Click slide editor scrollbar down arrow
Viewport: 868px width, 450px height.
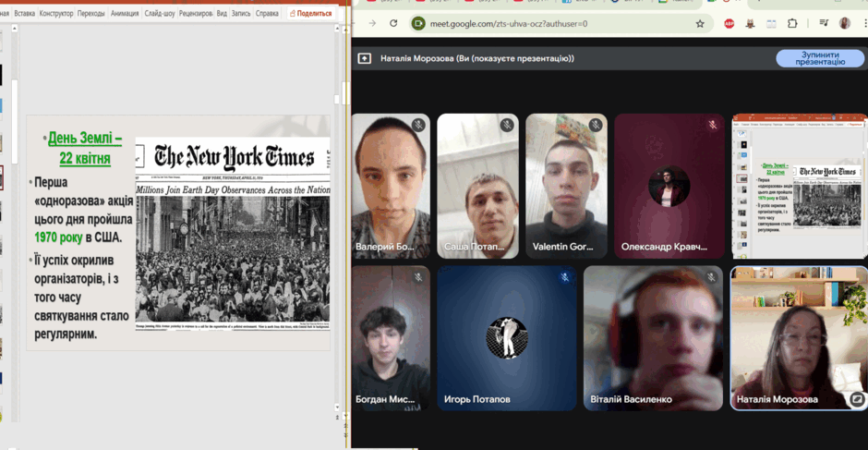(x=336, y=407)
